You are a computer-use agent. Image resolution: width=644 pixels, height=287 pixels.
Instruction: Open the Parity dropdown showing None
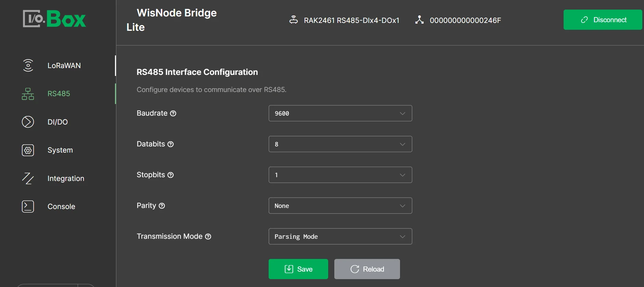(x=340, y=206)
